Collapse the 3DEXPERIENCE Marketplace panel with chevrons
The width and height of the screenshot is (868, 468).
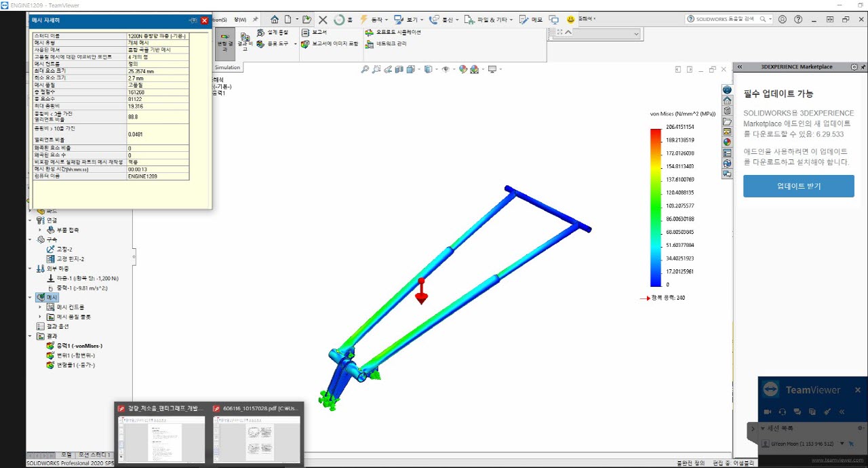click(x=740, y=67)
